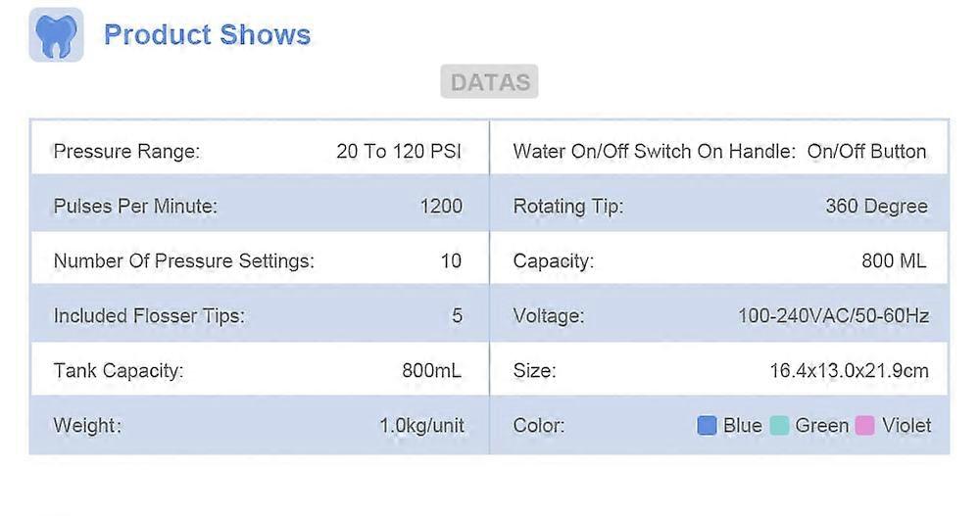Click the 20 To 120 PSI value
The image size is (980, 516).
[x=398, y=152]
